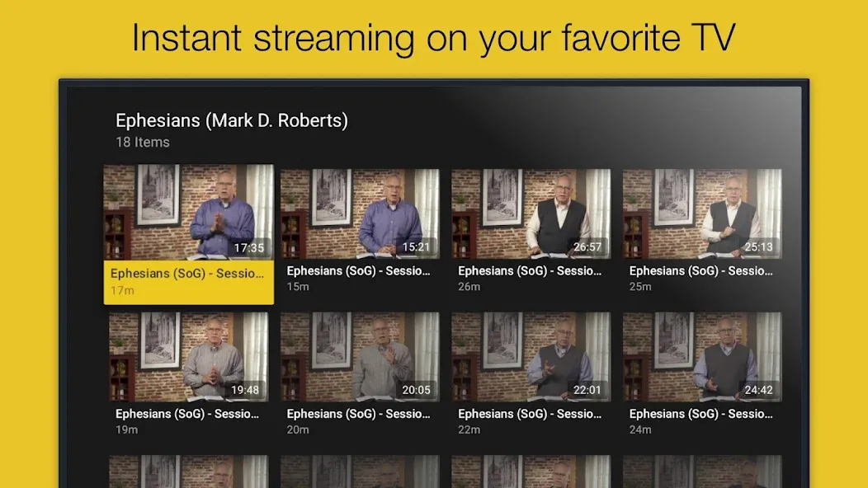
Task: Select the Ephesians session title labeled 20m
Action: click(358, 414)
